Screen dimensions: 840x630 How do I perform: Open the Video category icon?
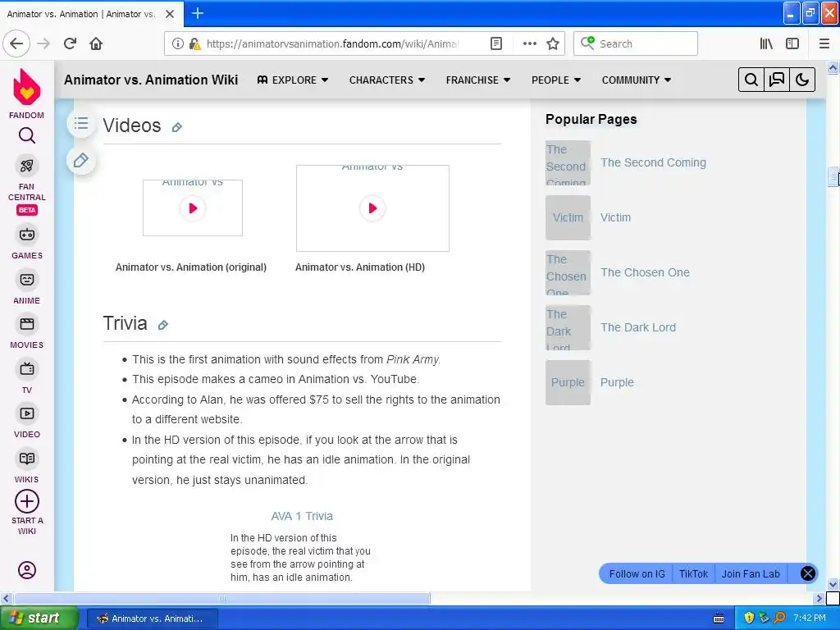click(x=27, y=413)
